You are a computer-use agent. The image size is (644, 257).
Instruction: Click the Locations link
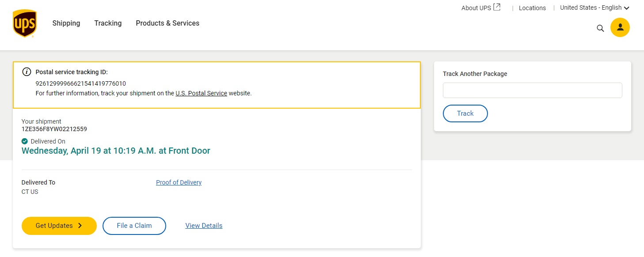pyautogui.click(x=532, y=8)
